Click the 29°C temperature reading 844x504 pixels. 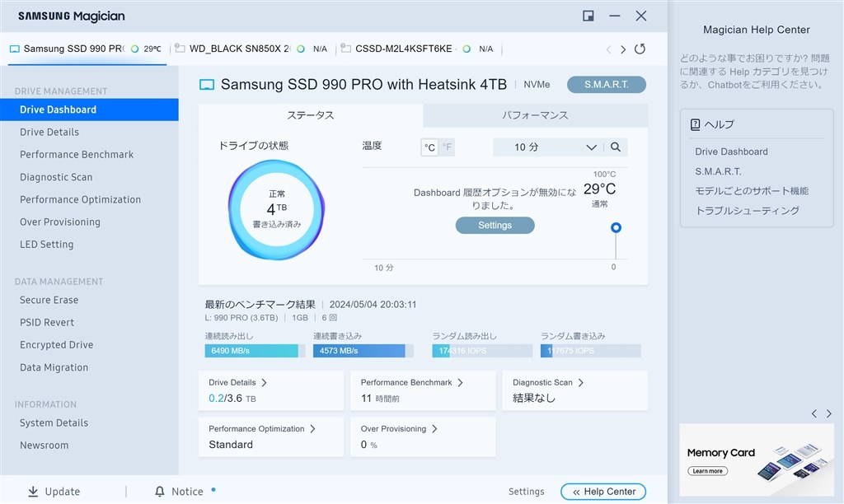click(x=600, y=189)
